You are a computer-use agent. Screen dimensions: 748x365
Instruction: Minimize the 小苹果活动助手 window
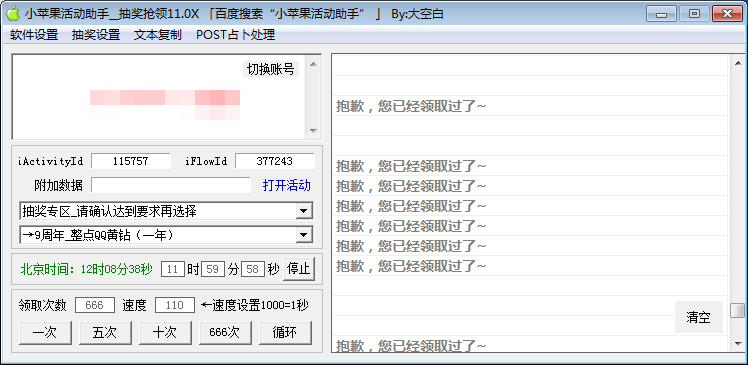pos(661,14)
